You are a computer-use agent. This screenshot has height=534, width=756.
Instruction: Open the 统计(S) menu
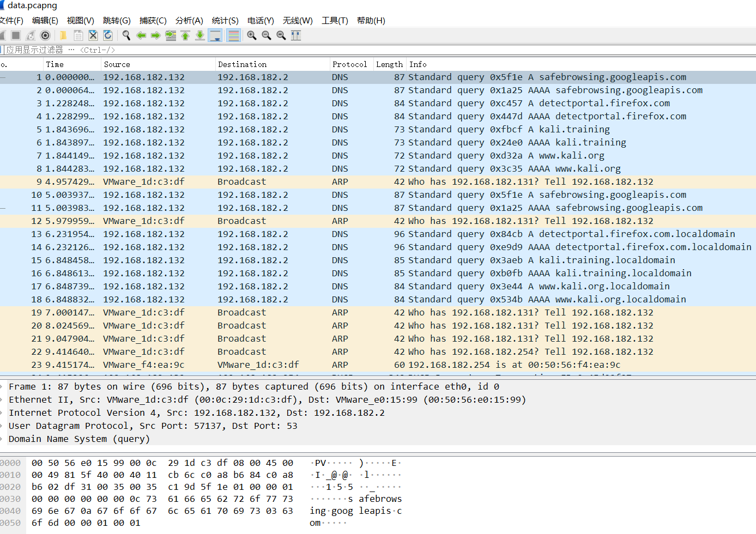coord(225,21)
